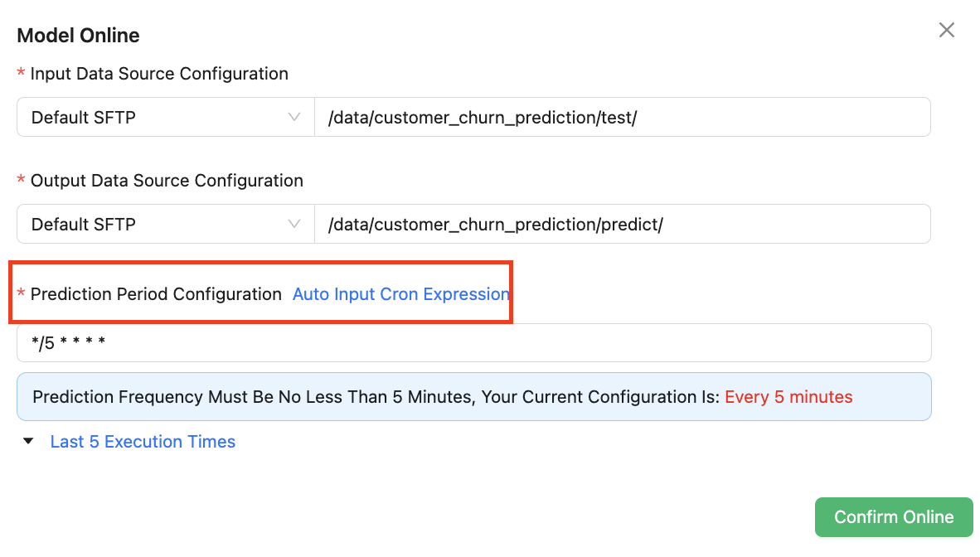Click the Prediction Period Configuration label
This screenshot has height=557, width=980.
tap(156, 294)
